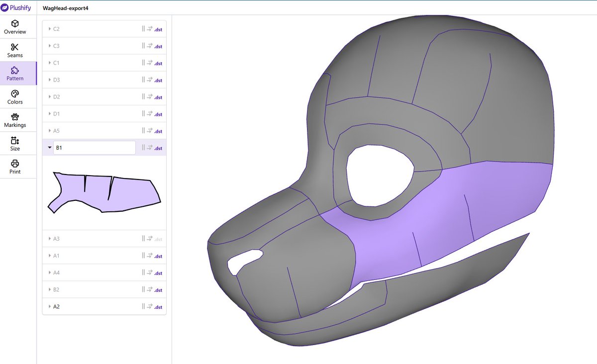Expand the D2 pattern piece
This screenshot has height=364, width=597.
point(50,96)
